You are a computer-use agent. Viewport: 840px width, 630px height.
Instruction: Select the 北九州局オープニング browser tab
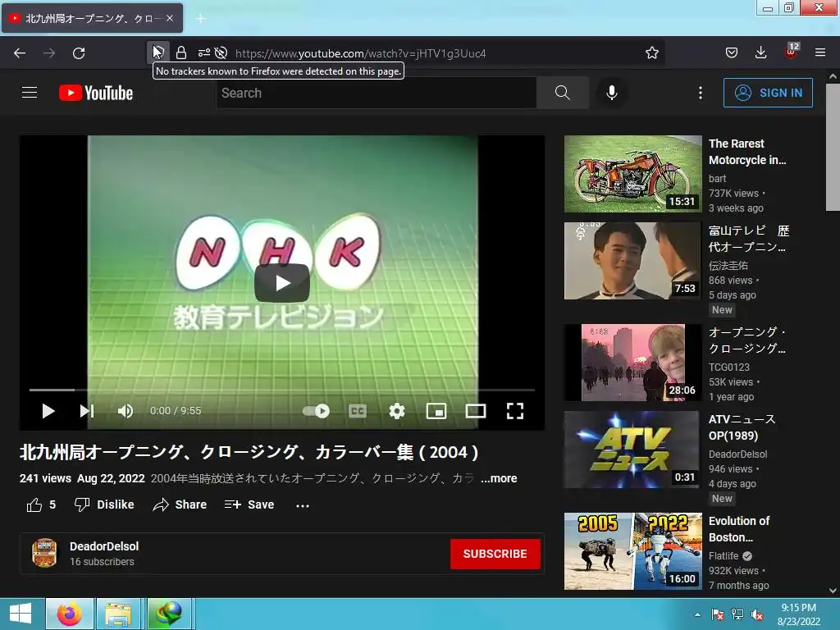click(x=92, y=18)
